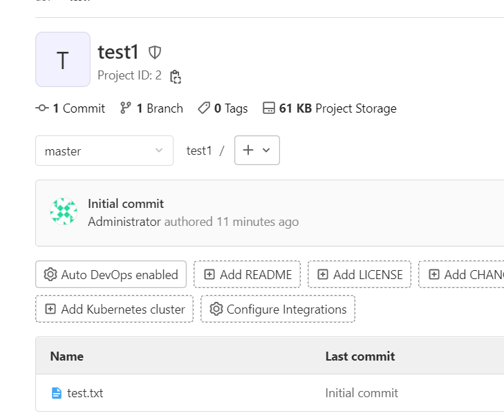Click the test.txt file icon
This screenshot has width=504, height=420.
(x=57, y=393)
